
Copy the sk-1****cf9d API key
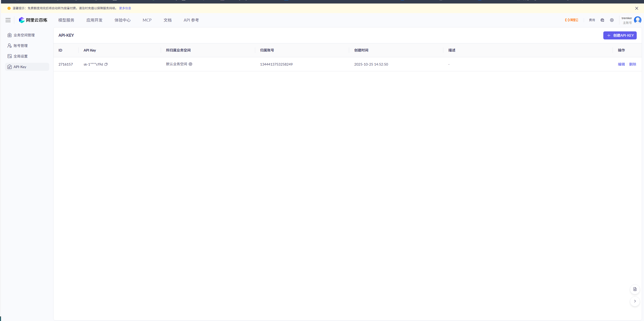106,64
